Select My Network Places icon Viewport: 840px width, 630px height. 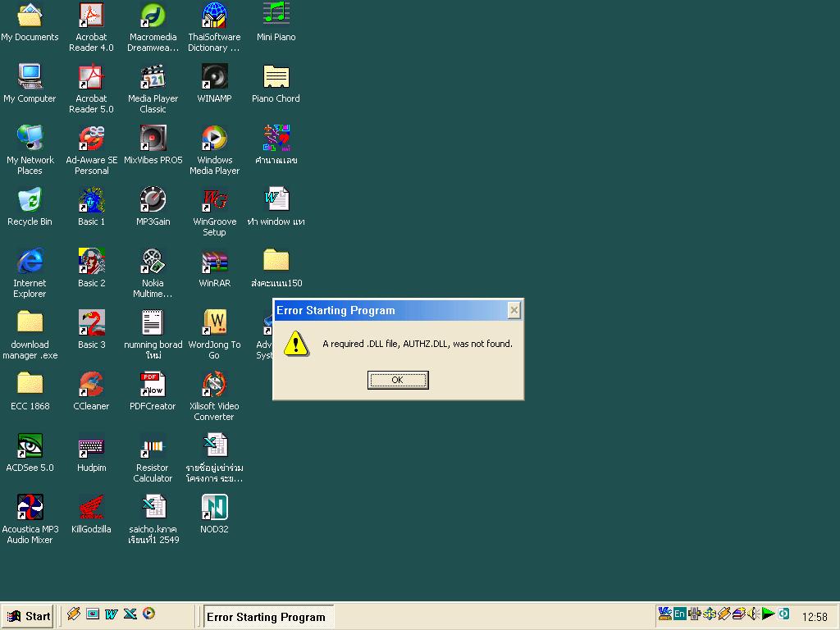pos(30,151)
